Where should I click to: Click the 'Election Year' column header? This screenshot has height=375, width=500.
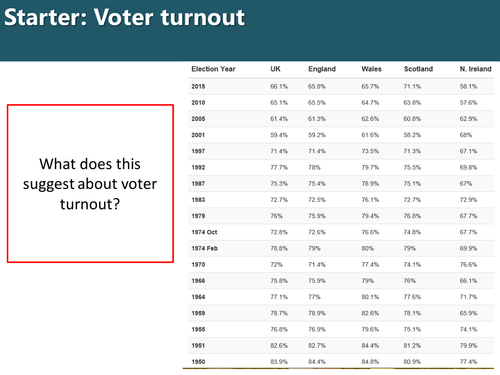click(x=213, y=69)
